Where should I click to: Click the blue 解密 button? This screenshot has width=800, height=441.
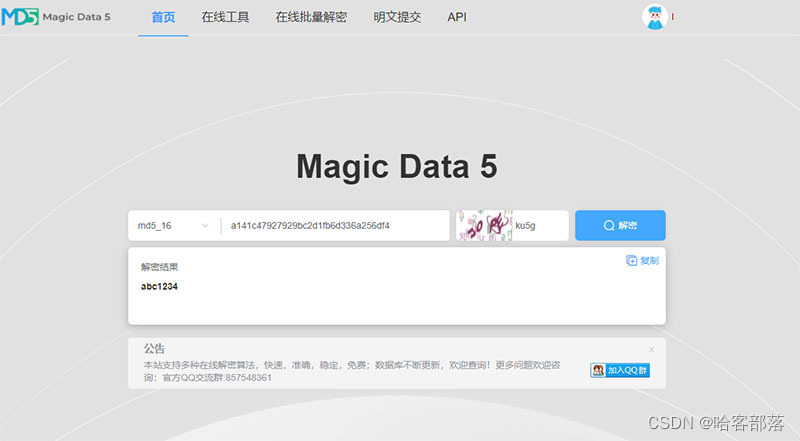pyautogui.click(x=620, y=225)
